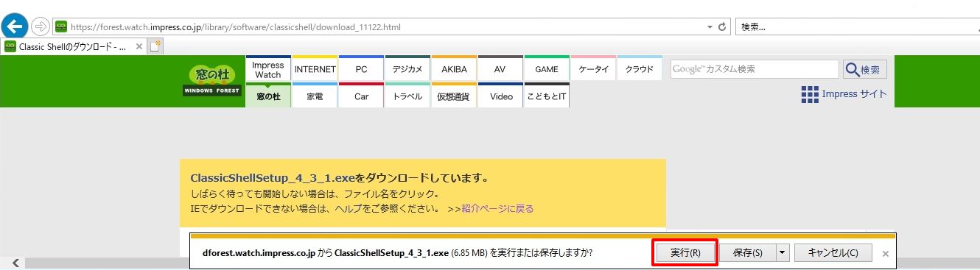Open the 保存 button dropdown arrow
The height and width of the screenshot is (270, 980).
click(x=782, y=252)
